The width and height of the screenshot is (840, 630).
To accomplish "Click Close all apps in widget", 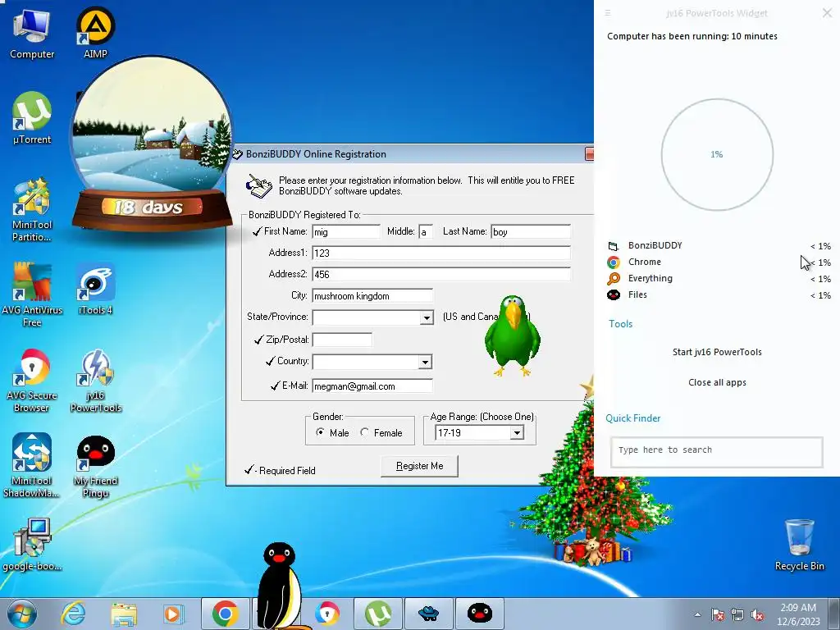I will coord(717,382).
